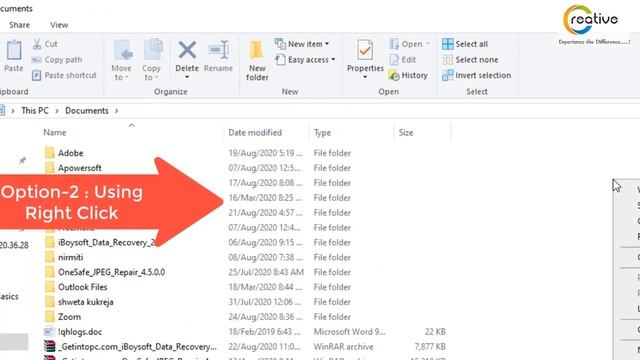This screenshot has height=360, width=640.
Task: Switch to the Share ribbon tab
Action: (19, 25)
